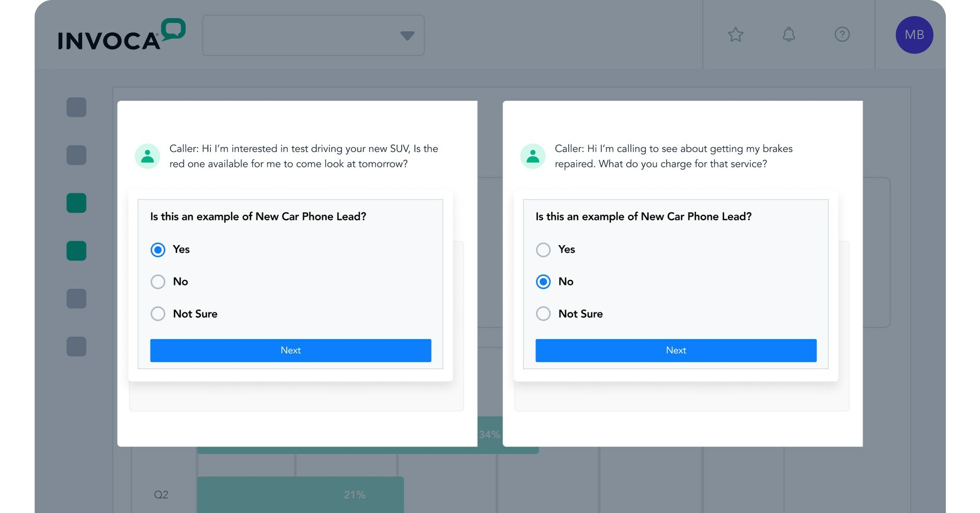The height and width of the screenshot is (513, 980).
Task: Click the topmost gray sidebar icon
Action: coord(77,107)
